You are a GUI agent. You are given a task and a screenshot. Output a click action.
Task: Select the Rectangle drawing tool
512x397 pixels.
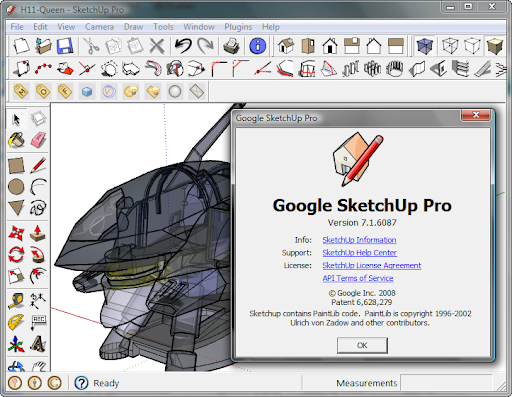click(x=16, y=165)
